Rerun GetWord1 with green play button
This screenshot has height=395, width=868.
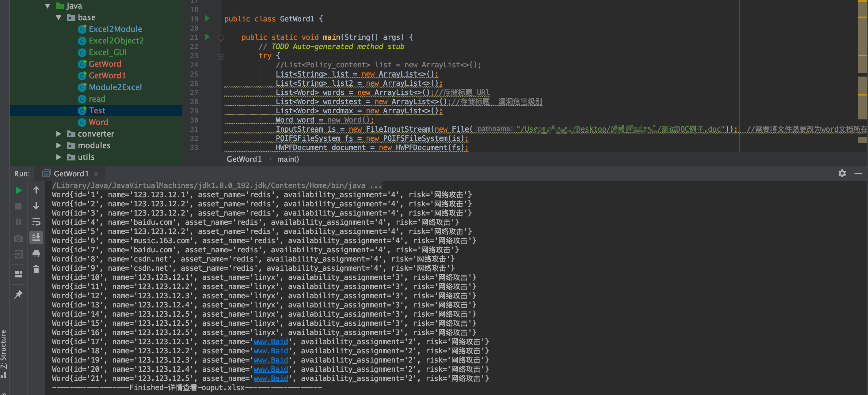click(x=19, y=190)
